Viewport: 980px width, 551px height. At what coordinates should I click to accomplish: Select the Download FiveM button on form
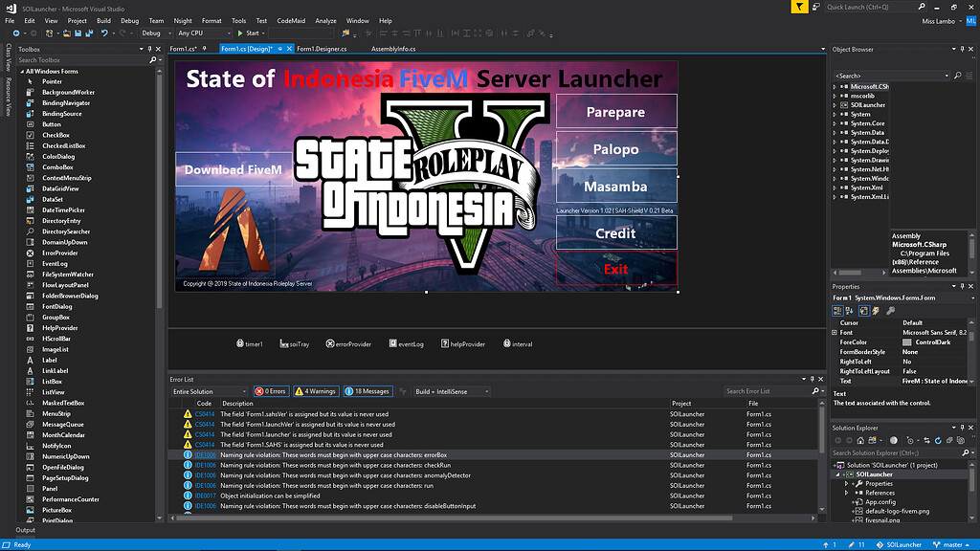[234, 169]
